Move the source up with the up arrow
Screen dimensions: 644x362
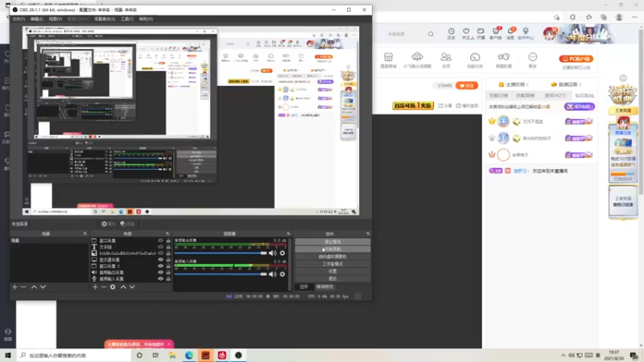coord(123,287)
